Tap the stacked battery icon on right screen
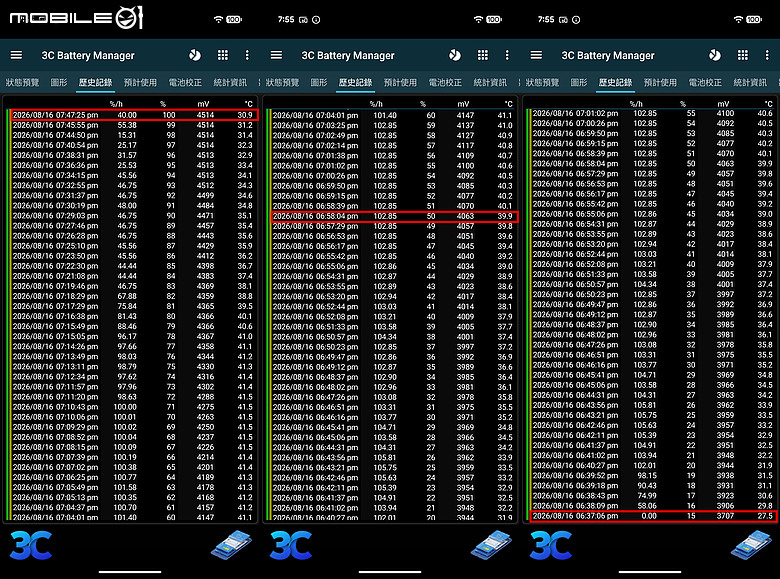 (x=751, y=545)
